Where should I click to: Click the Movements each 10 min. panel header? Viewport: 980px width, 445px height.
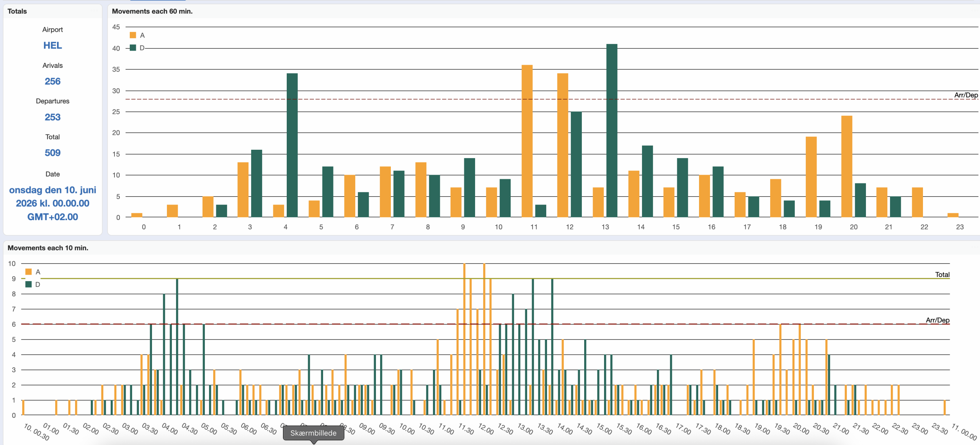click(x=48, y=248)
